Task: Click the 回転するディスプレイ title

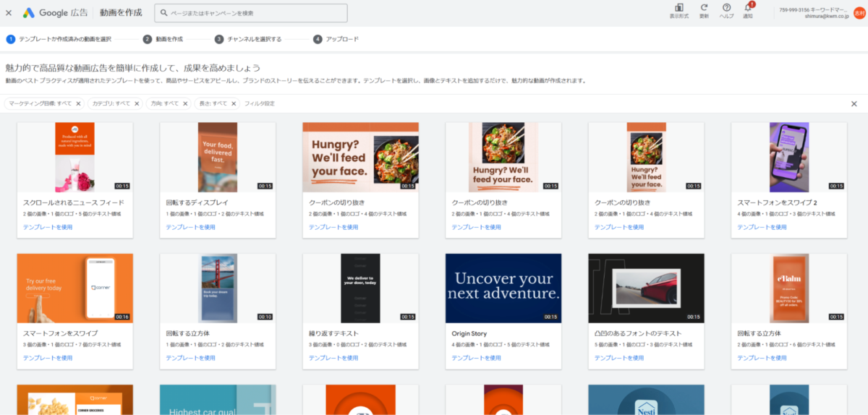Action: [195, 202]
